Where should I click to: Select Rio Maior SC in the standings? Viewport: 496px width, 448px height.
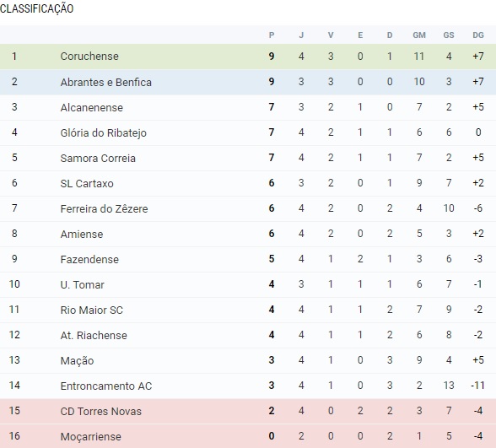pos(92,310)
